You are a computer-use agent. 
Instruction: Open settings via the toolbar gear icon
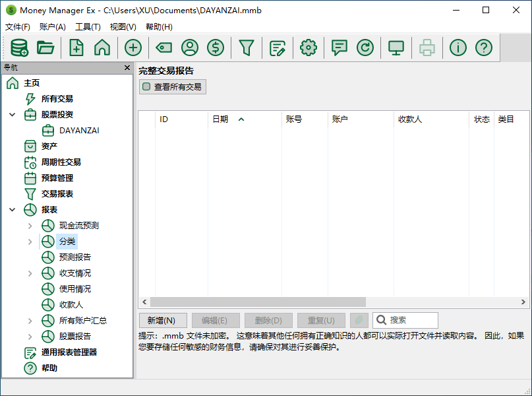click(309, 48)
